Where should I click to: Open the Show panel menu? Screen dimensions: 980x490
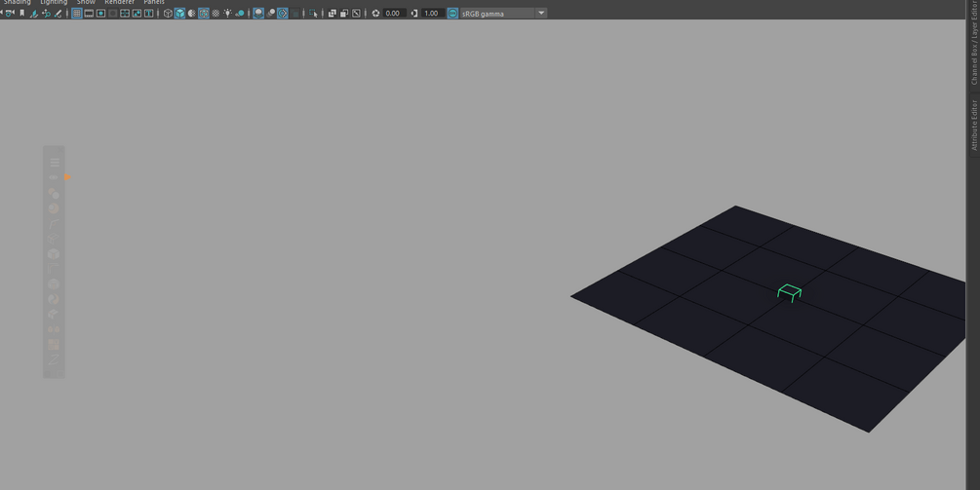click(86, 3)
